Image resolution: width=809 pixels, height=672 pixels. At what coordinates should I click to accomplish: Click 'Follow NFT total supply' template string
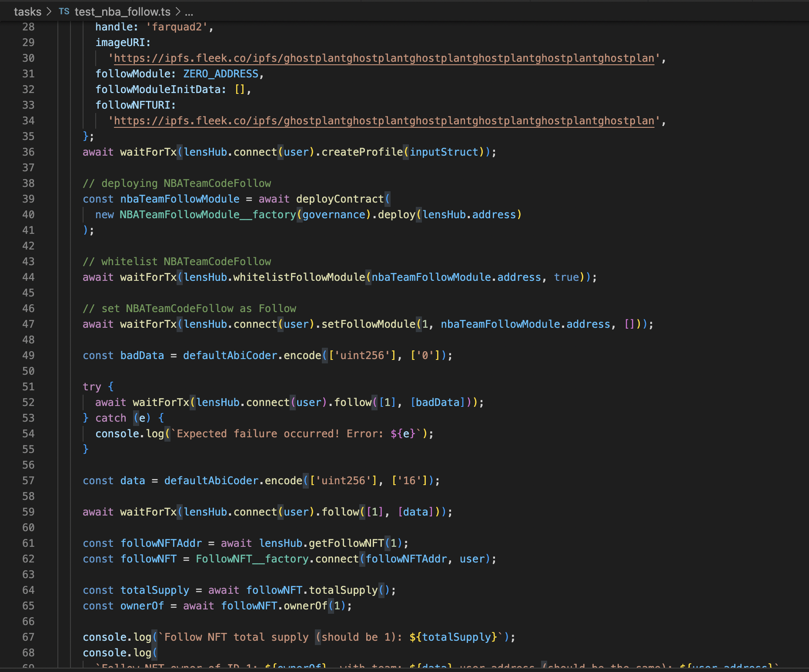coord(237,637)
